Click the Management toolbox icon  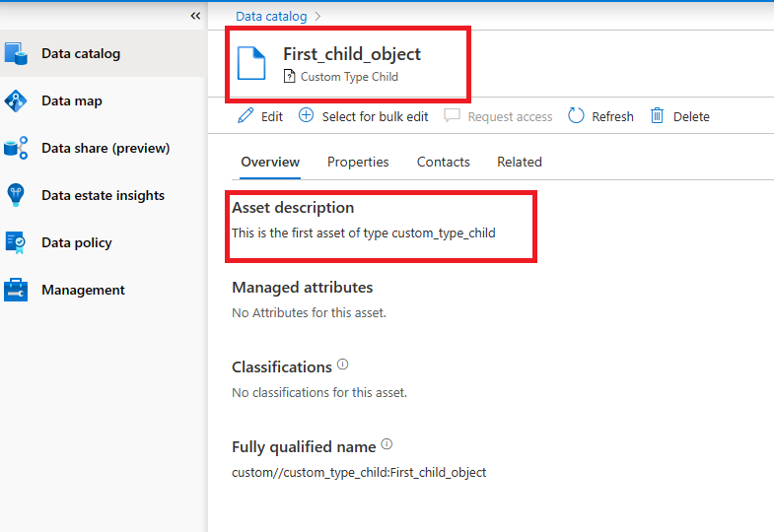pos(16,290)
